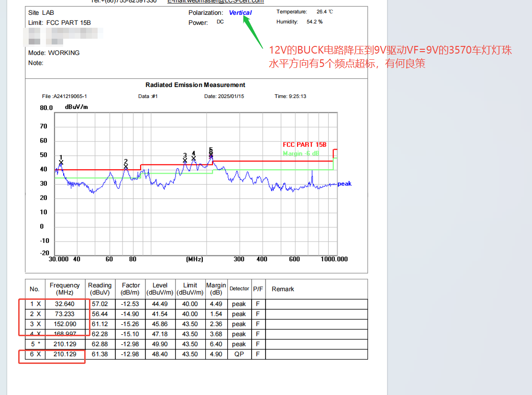Select reading cell "56.44"
This screenshot has width=532, height=395.
point(100,314)
